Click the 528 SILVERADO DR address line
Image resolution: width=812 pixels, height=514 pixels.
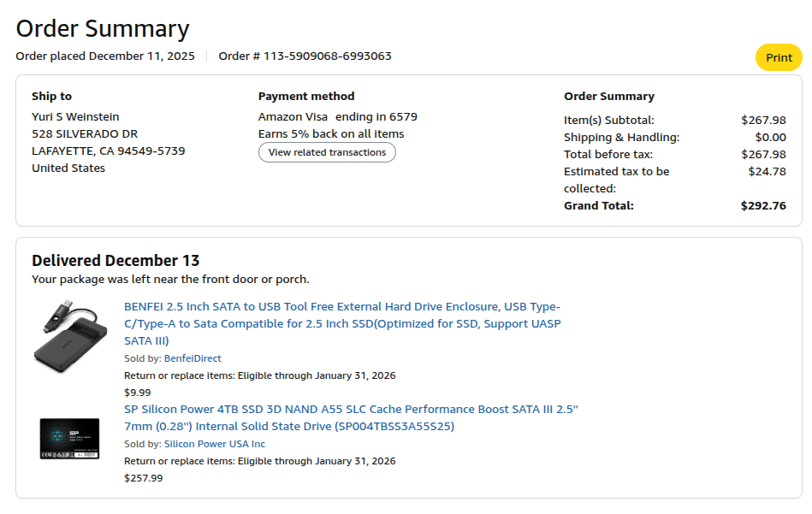[x=85, y=134]
